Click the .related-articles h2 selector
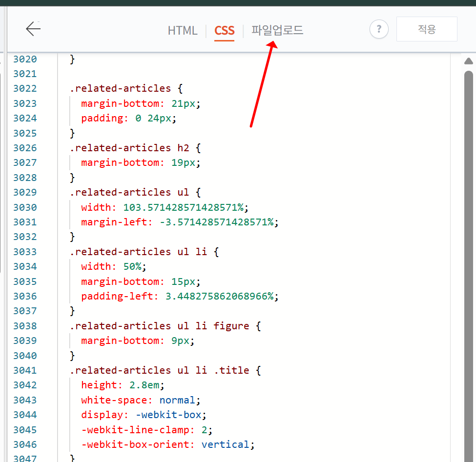Screen dimensions: 476x462 (129, 148)
